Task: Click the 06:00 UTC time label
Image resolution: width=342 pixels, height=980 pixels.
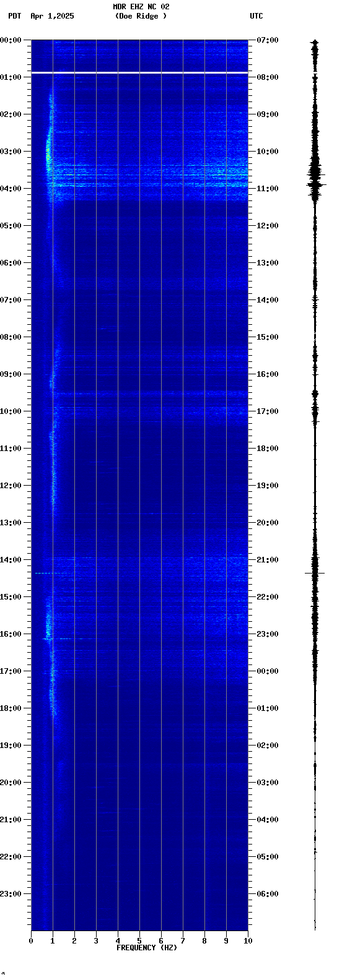Action: [x=268, y=894]
